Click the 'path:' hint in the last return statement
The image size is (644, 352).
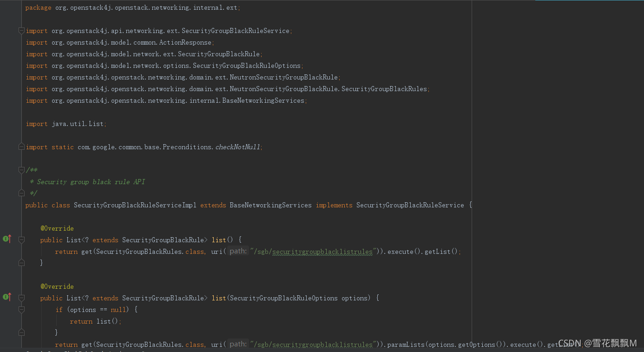(238, 345)
